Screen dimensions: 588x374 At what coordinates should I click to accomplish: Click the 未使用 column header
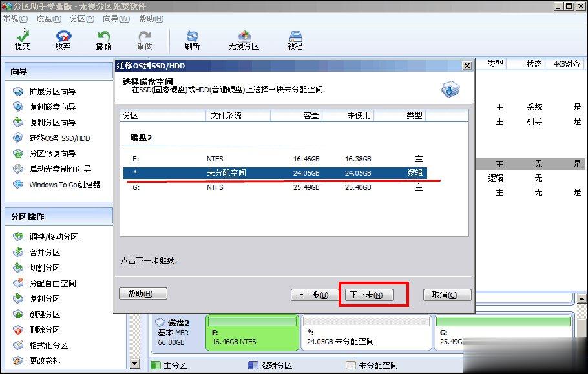tap(348, 116)
